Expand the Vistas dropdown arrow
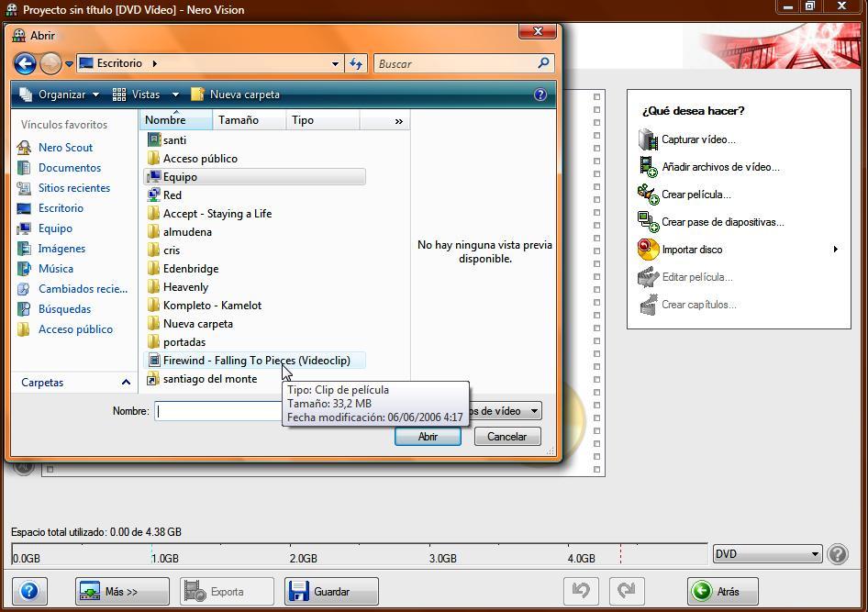 [x=175, y=95]
